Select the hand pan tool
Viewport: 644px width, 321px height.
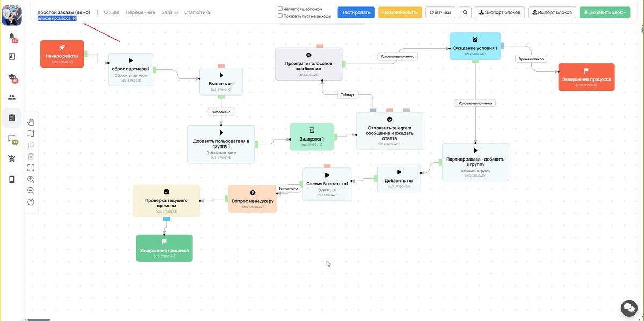[31, 122]
